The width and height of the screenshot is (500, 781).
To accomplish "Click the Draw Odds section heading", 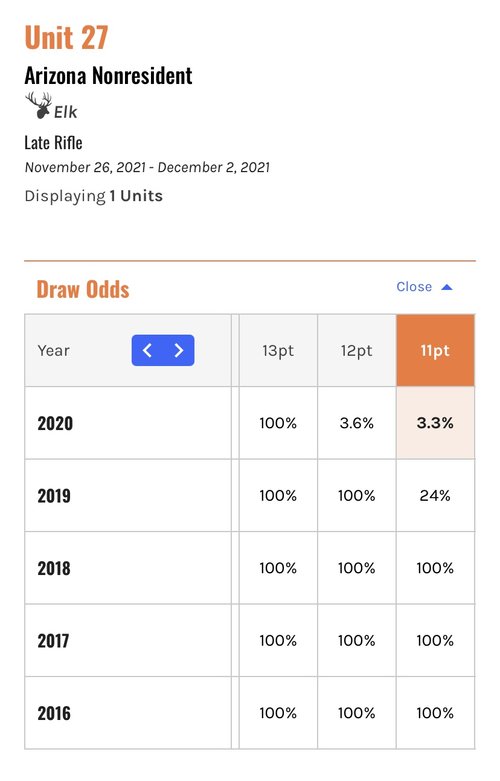I will pyautogui.click(x=83, y=289).
